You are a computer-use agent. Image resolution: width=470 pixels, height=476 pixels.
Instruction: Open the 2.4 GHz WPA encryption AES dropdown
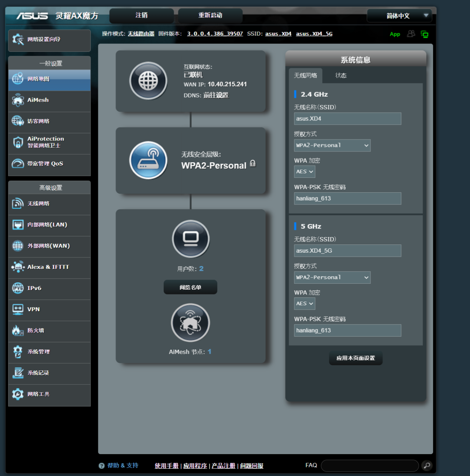(x=305, y=172)
